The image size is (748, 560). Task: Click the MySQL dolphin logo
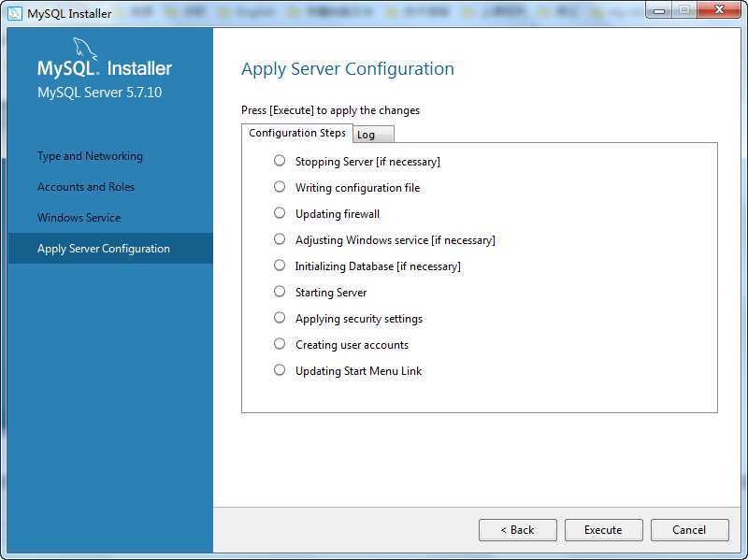[84, 50]
